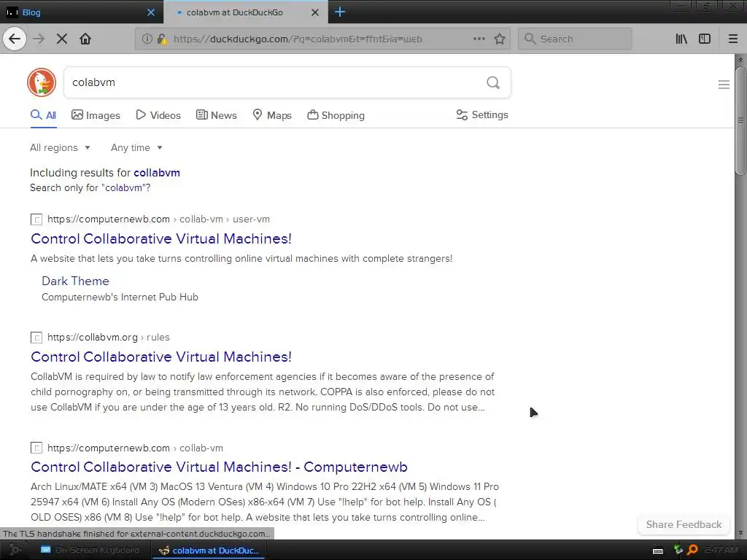Click the vertical page scrollbar thumb

click(740, 122)
